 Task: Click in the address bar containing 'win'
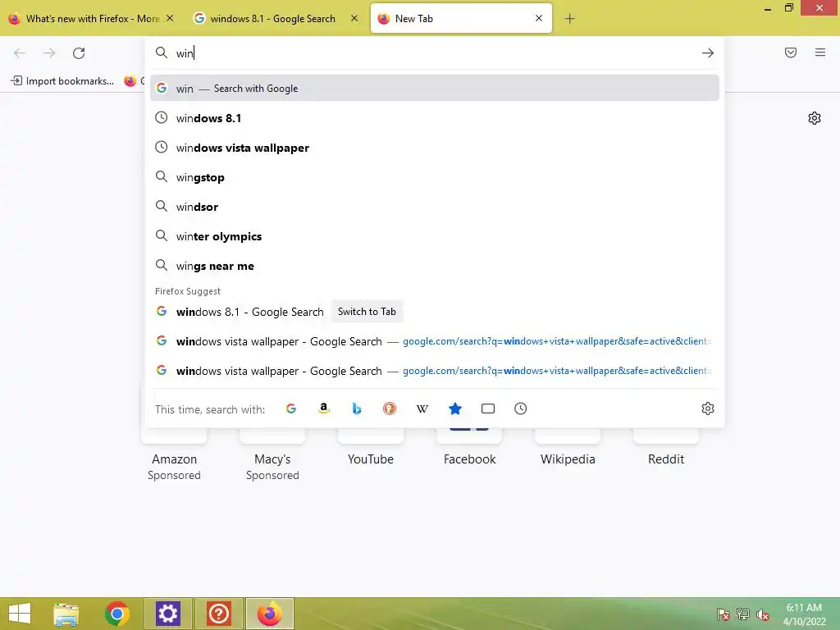coord(434,53)
